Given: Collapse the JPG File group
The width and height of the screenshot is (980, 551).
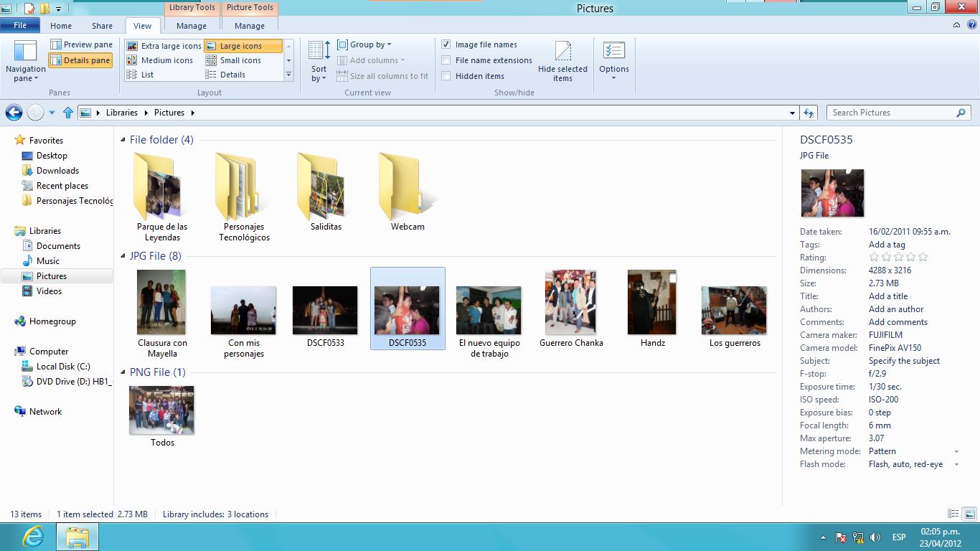Looking at the screenshot, I should (x=123, y=256).
